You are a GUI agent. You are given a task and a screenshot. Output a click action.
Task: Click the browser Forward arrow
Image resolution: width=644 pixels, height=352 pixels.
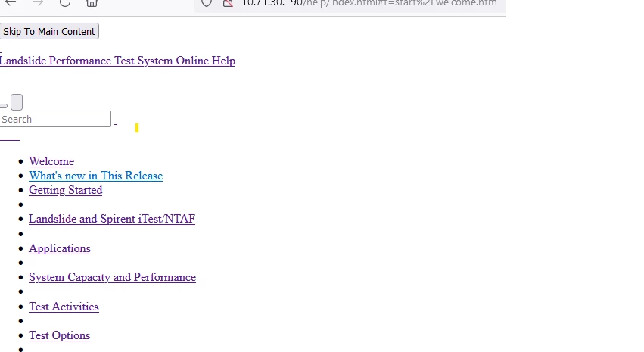click(38, 2)
